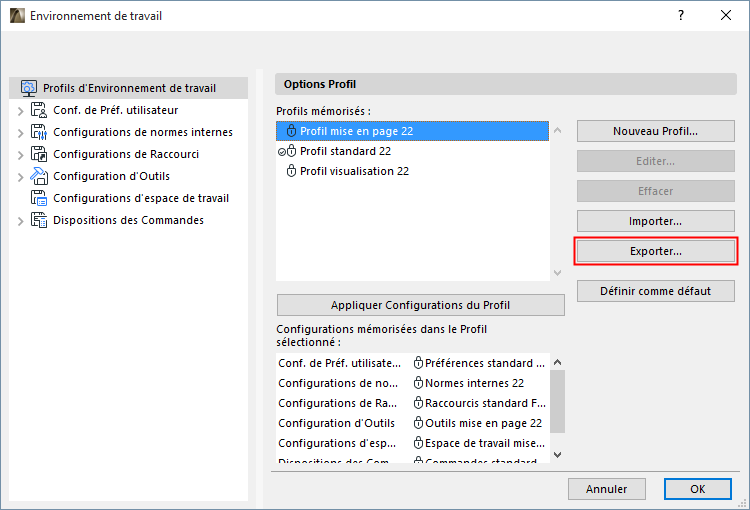Viewport: 750px width, 510px height.
Task: Click the Conf. de Préf. utilisateur icon
Action: [39, 110]
